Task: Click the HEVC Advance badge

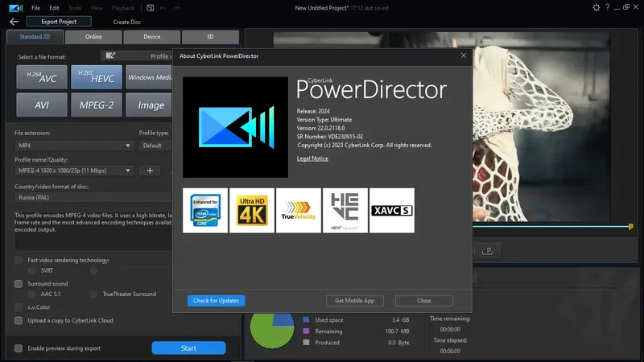Action: coord(345,211)
